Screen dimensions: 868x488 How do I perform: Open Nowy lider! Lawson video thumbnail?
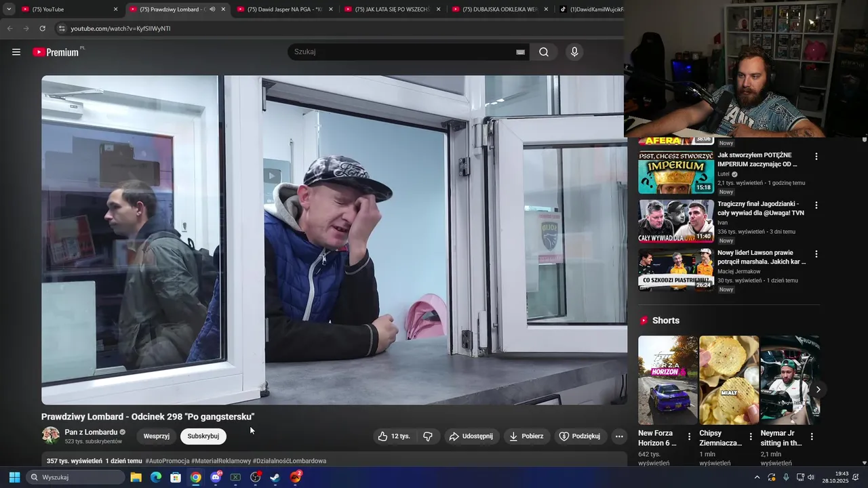click(676, 270)
